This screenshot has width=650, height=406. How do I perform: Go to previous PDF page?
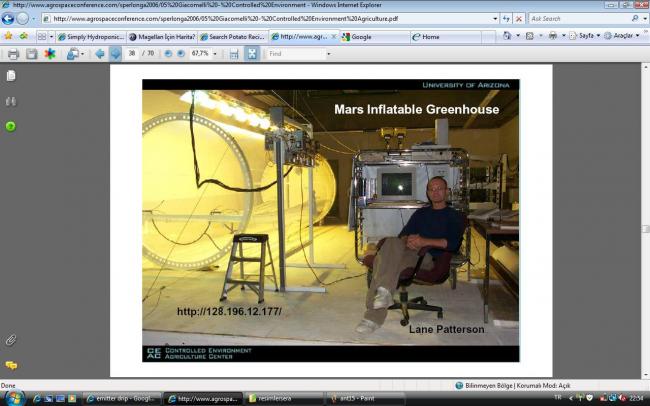99,54
